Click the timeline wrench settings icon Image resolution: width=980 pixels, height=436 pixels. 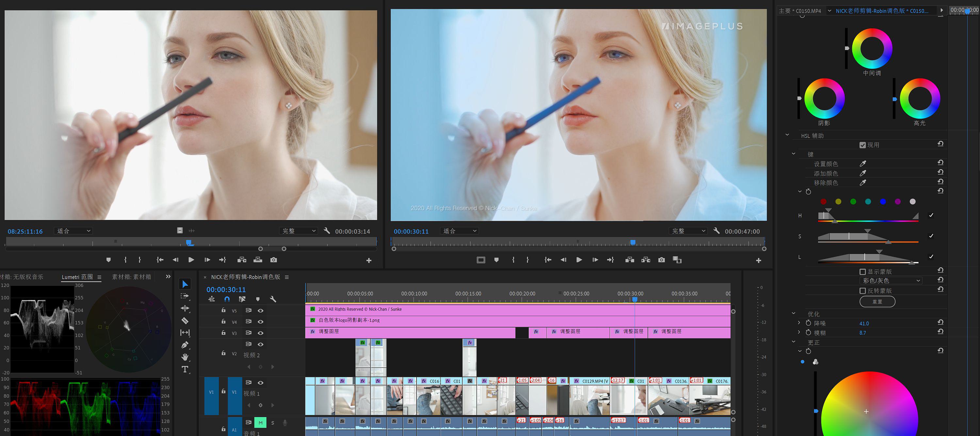pos(273,299)
